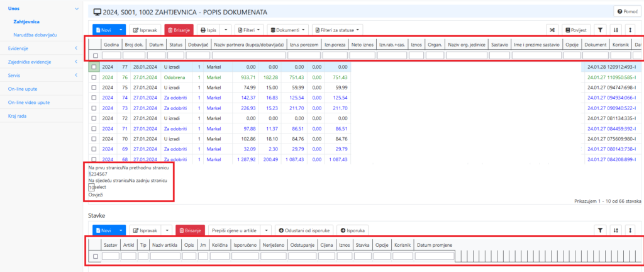This screenshot has width=644, height=272.
Task: Open the dropdown arrow next to Stavke Ispravak
Action: [166, 230]
